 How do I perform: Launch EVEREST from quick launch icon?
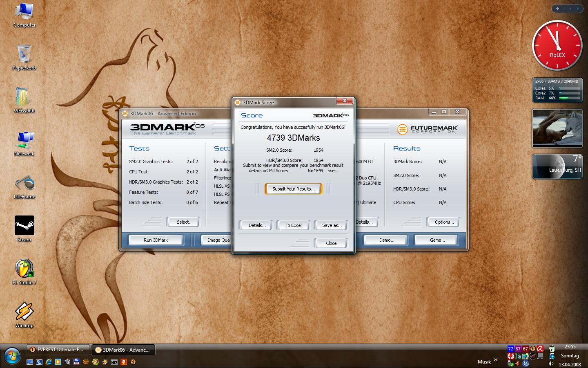[133, 362]
